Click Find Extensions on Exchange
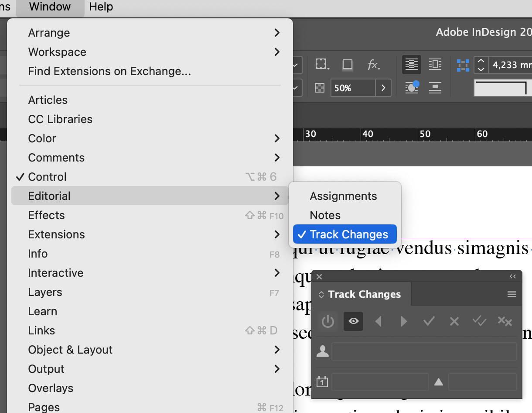 click(109, 71)
